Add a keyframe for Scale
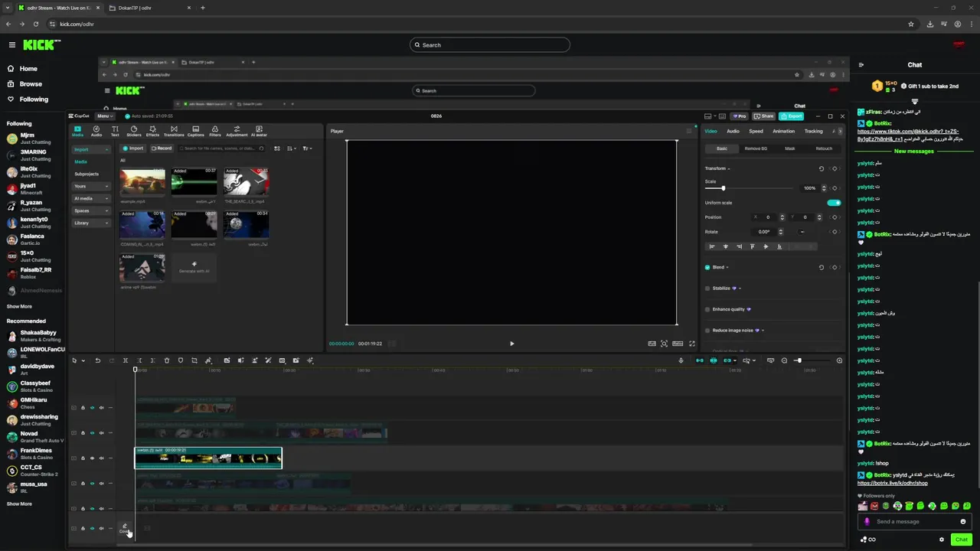This screenshot has height=551, width=980. [835, 187]
